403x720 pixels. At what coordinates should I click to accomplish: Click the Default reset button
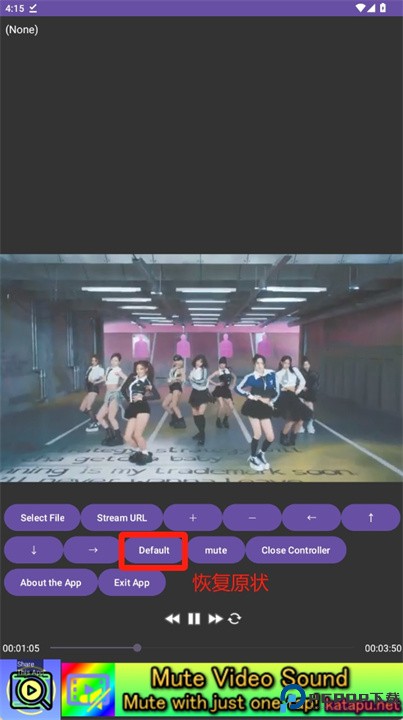coord(154,550)
